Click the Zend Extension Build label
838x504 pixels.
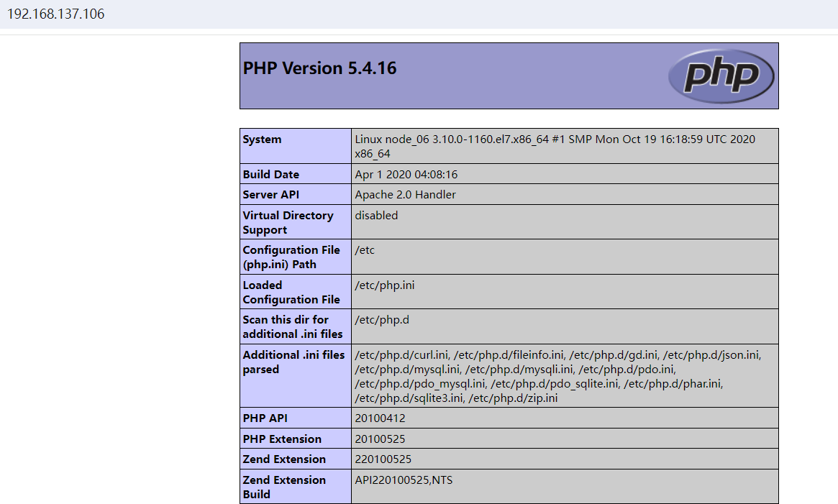(x=284, y=487)
